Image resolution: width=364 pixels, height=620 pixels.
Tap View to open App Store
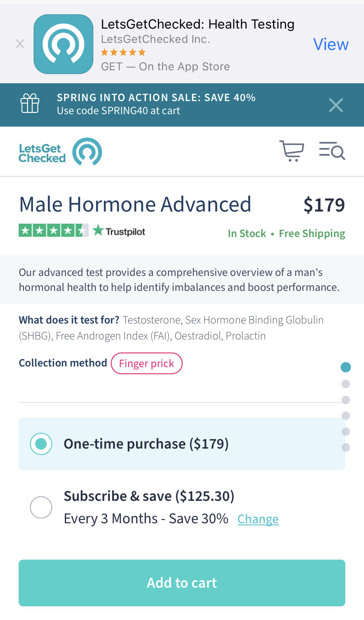(x=330, y=44)
